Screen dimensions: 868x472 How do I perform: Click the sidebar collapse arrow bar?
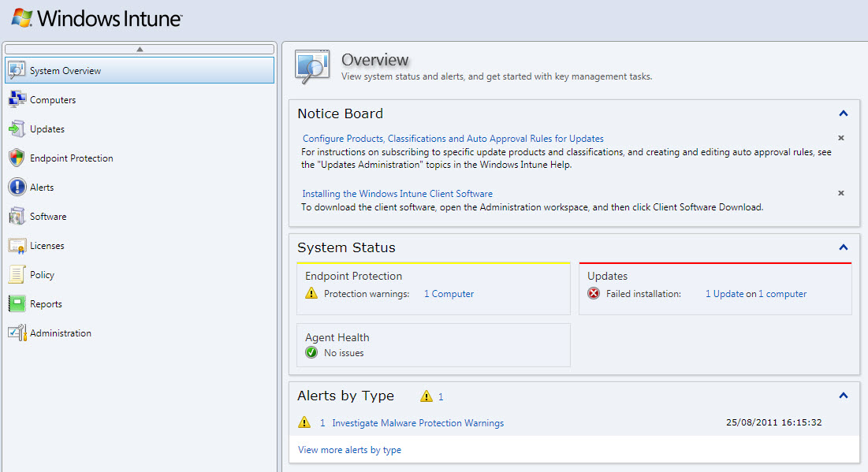(140, 49)
